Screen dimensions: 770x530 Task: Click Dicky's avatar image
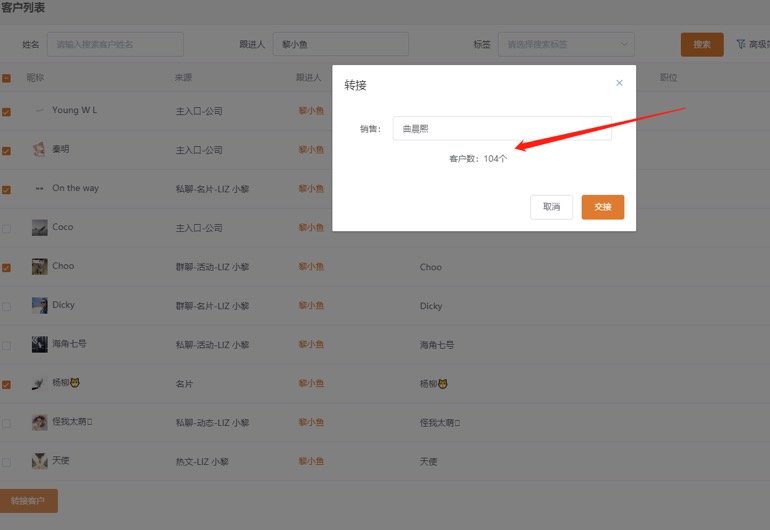(39, 306)
